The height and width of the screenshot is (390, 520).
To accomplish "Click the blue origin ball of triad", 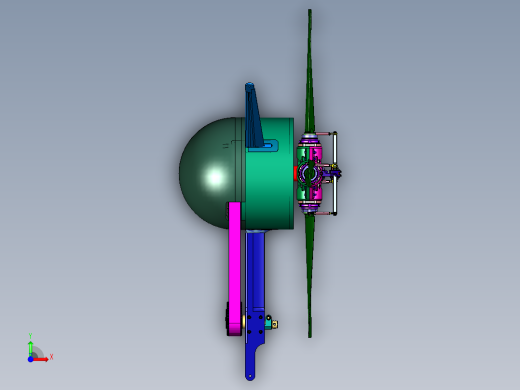I will point(30,359).
